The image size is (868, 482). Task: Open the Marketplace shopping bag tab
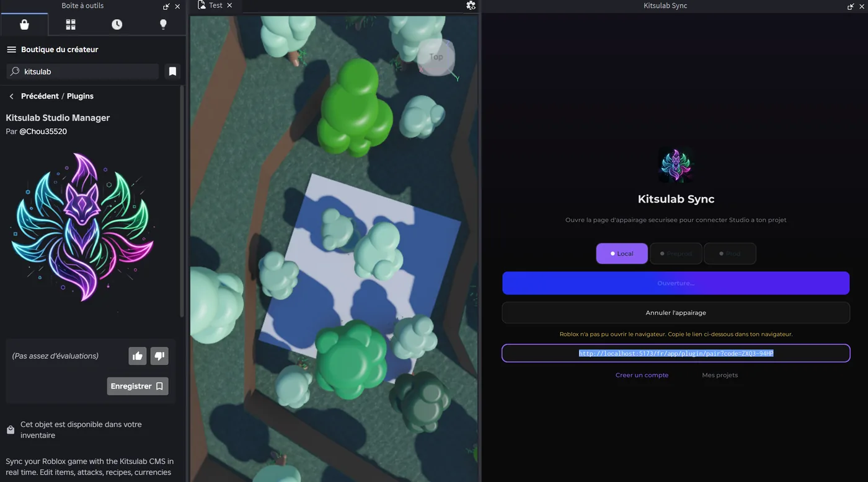tap(24, 24)
